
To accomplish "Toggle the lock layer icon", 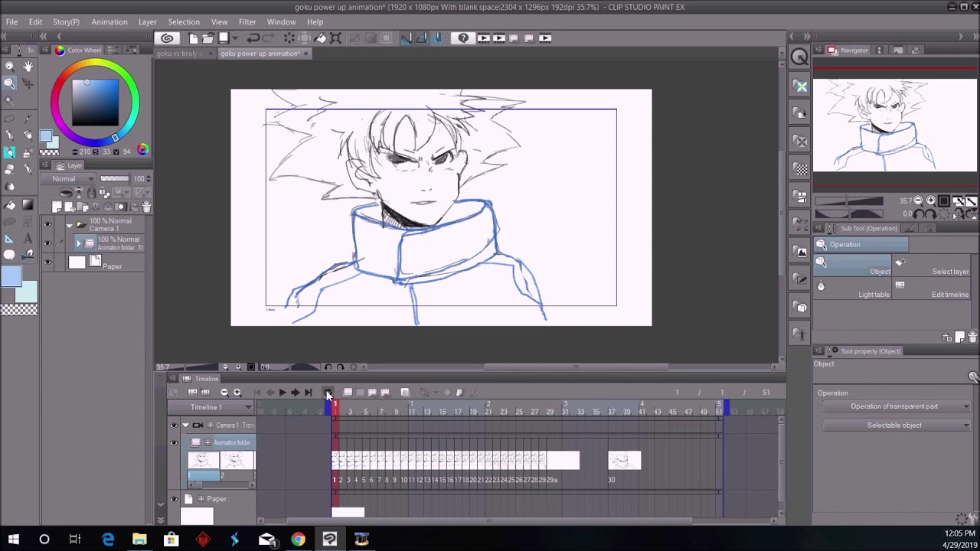I will coord(91,193).
